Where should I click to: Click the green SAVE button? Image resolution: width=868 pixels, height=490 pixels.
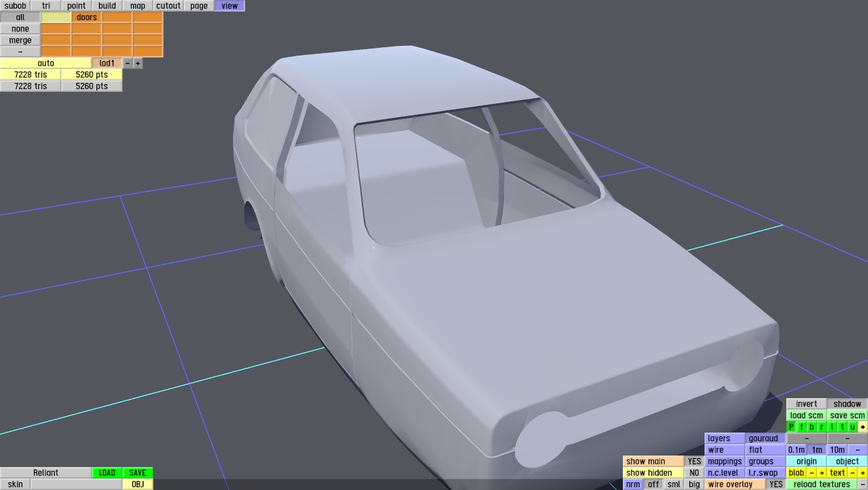(138, 473)
